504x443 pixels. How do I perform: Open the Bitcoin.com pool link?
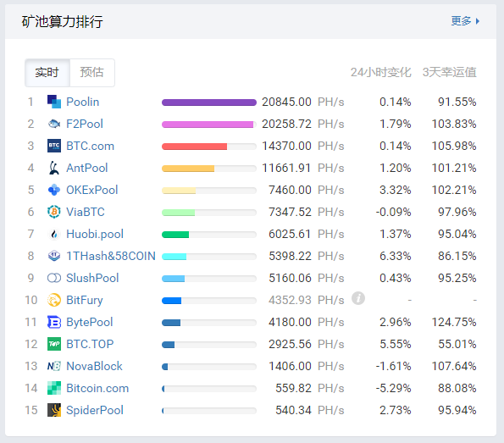pyautogui.click(x=97, y=388)
